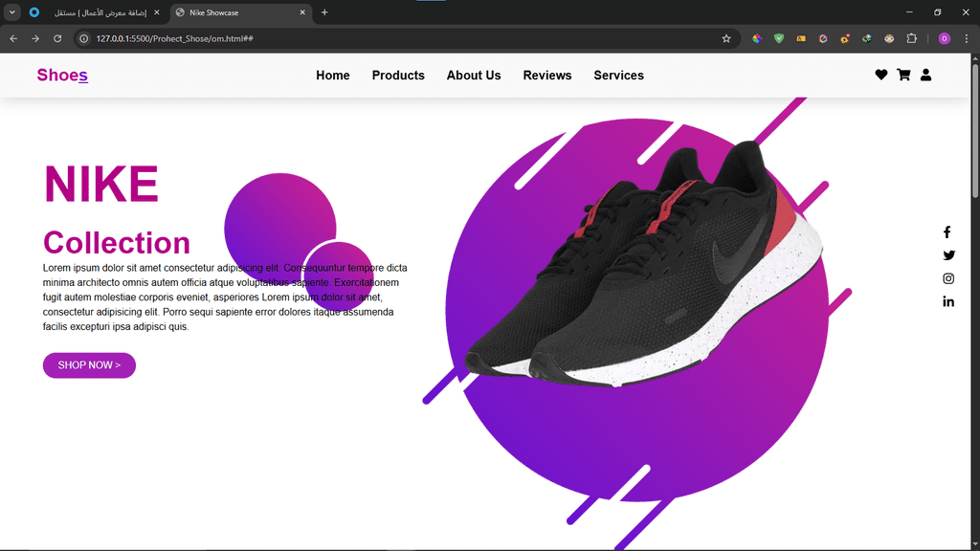Image resolution: width=980 pixels, height=551 pixels.
Task: Click the Shoes logo link
Action: pyautogui.click(x=62, y=75)
